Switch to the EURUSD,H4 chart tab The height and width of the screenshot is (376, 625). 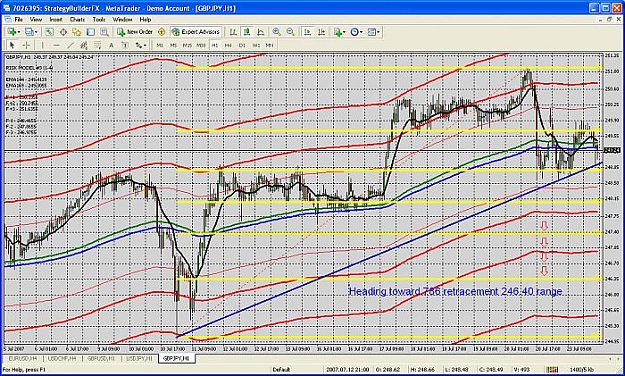point(23,358)
